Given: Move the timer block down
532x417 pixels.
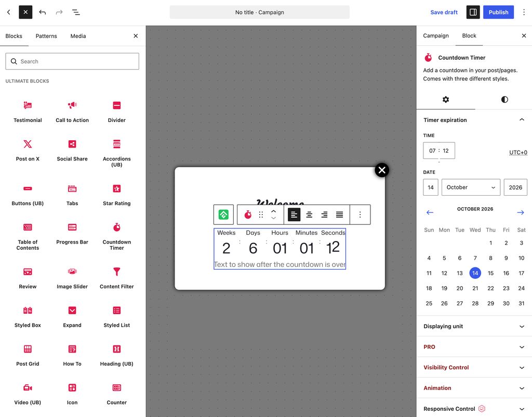Looking at the screenshot, I should [x=273, y=218].
